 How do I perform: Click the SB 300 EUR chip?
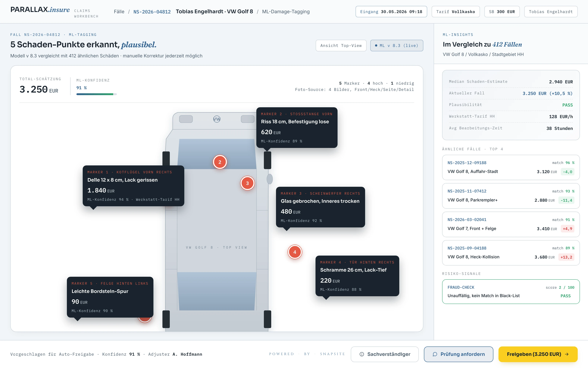point(502,12)
